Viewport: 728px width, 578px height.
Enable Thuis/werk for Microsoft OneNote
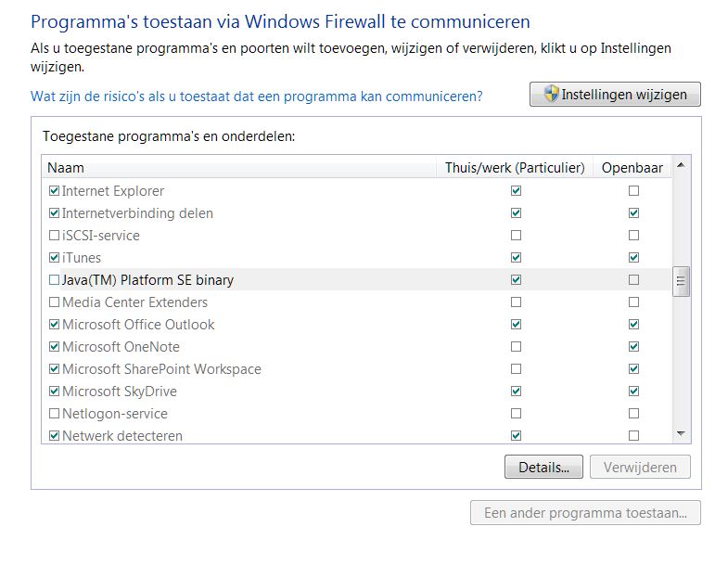(x=516, y=347)
